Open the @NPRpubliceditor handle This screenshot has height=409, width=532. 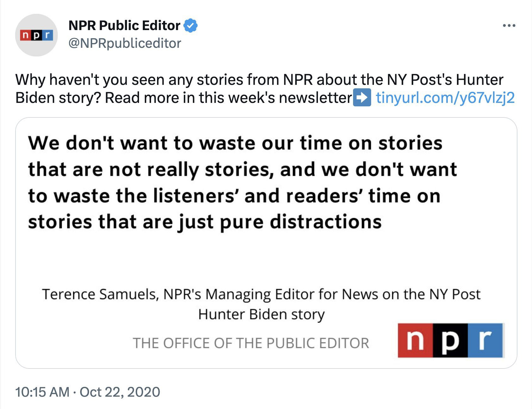125,43
